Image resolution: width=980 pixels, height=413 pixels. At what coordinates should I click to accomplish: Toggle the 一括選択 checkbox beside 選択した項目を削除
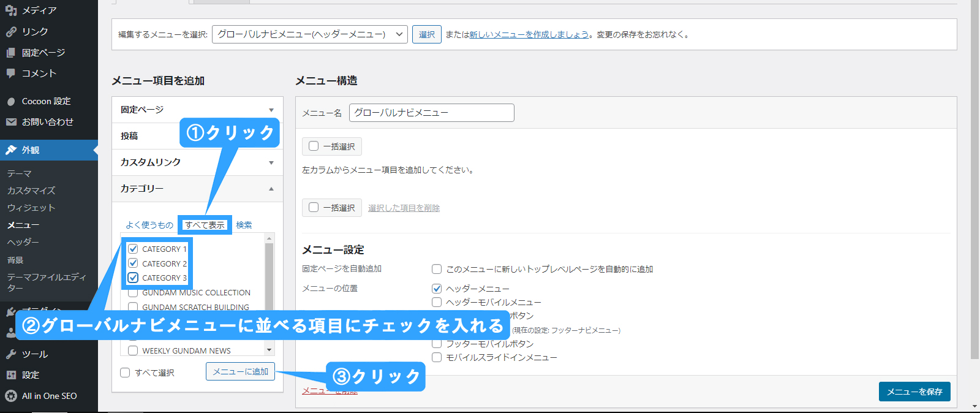pos(314,207)
